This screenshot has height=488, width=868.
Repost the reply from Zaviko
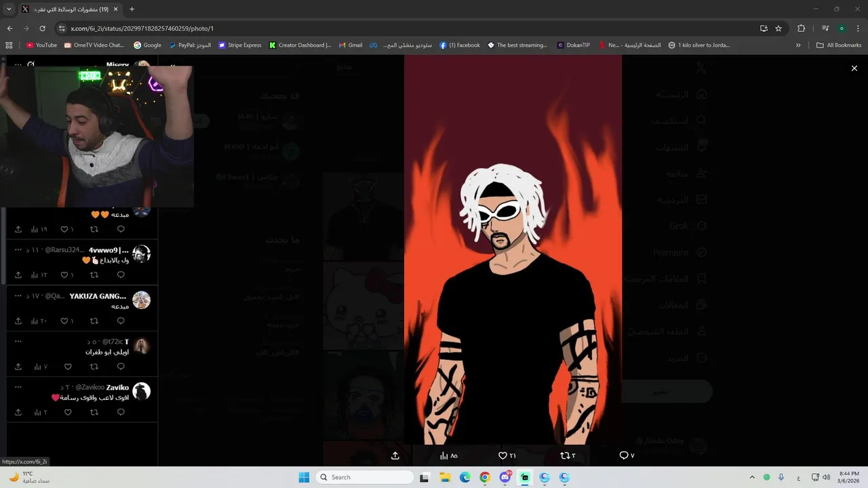tap(94, 412)
